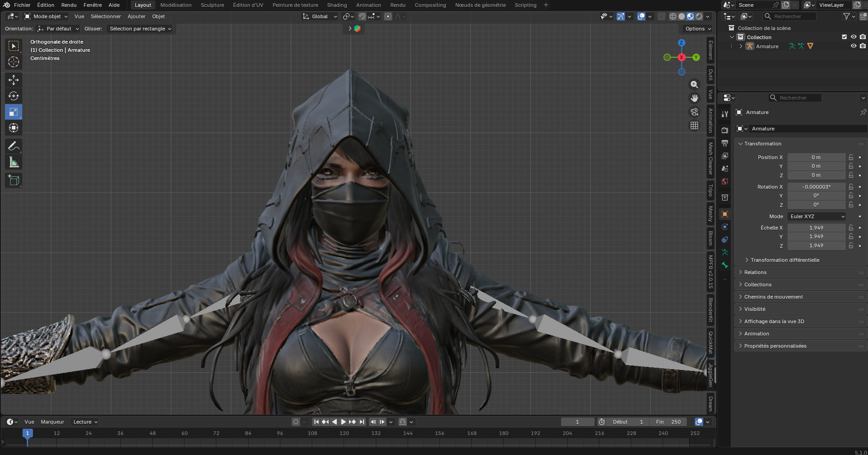Click the outliner Rechercher search field
Viewport: 868px width, 455px height.
click(x=789, y=16)
